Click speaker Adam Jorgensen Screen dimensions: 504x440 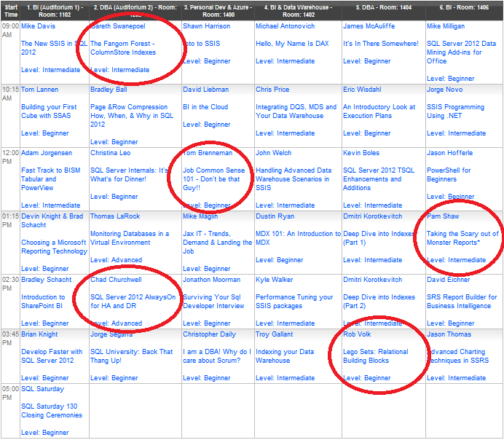(47, 153)
